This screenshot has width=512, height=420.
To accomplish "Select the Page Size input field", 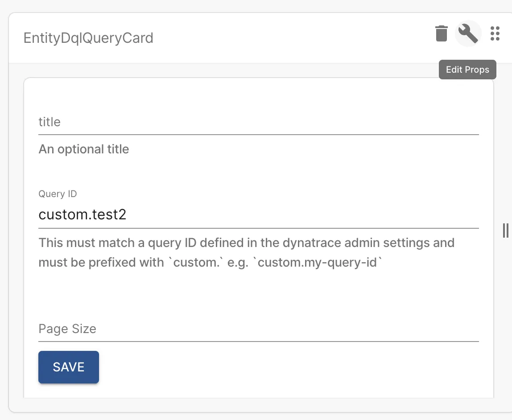I will pyautogui.click(x=259, y=329).
